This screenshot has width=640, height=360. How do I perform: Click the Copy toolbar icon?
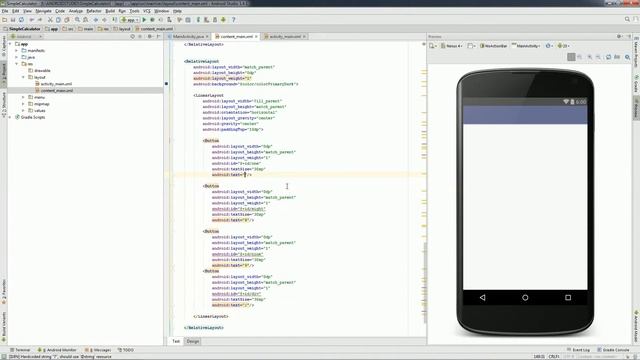(58, 20)
